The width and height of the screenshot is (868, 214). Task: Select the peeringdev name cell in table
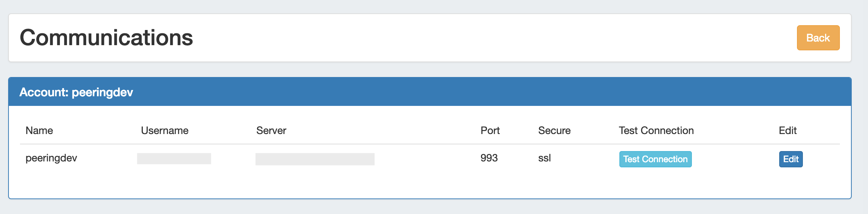point(51,158)
